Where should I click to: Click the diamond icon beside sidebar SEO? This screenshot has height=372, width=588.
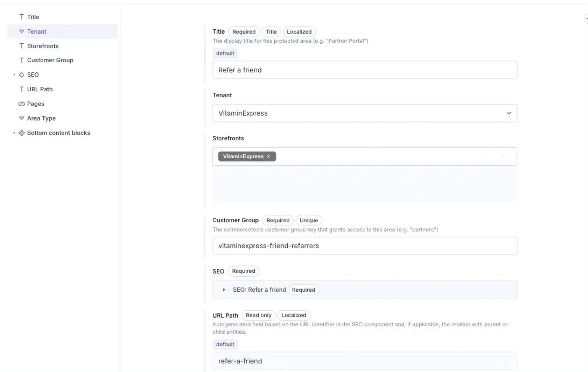pos(21,75)
